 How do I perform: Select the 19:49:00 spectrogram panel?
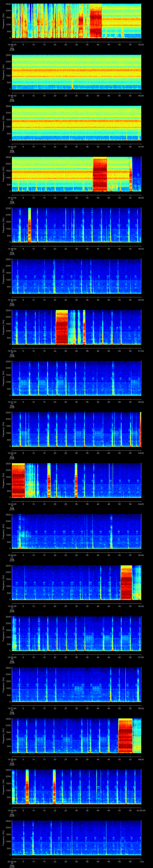[x=77, y=276]
